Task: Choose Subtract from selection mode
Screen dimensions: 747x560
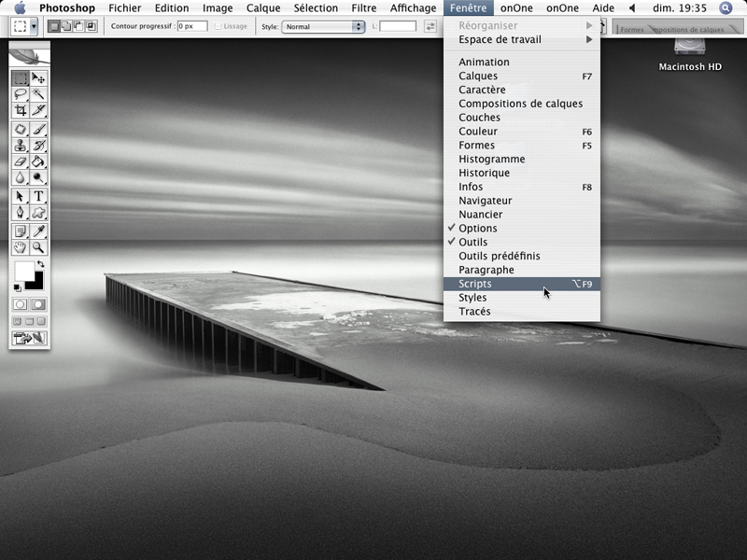Action: pyautogui.click(x=78, y=26)
